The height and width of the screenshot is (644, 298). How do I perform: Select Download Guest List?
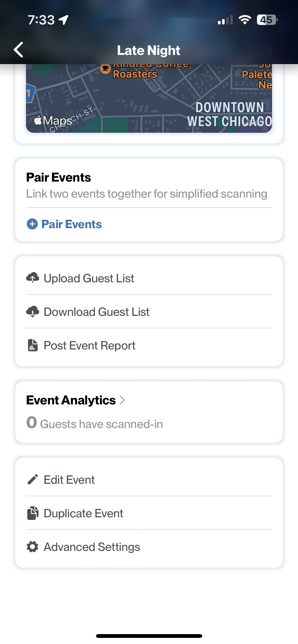point(149,312)
